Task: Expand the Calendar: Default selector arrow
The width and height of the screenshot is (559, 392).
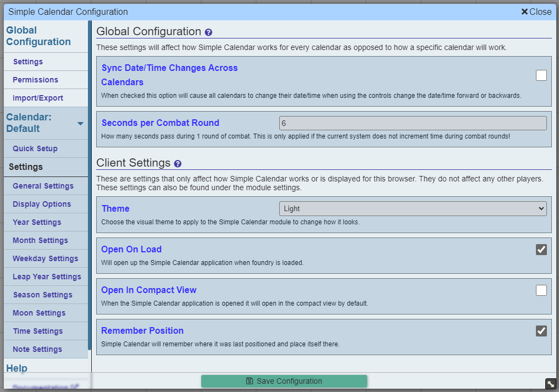Action: (x=81, y=123)
